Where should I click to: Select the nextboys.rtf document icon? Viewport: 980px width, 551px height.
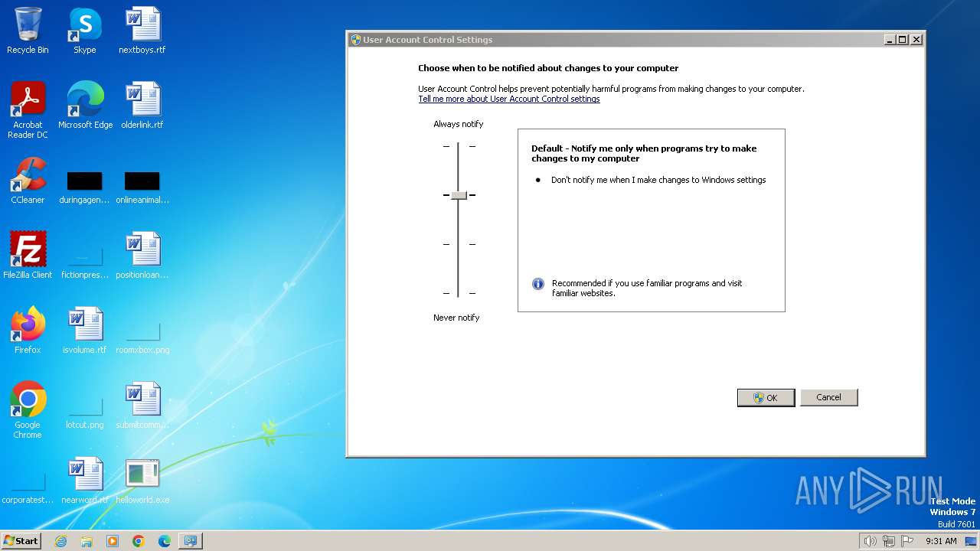pyautogui.click(x=142, y=31)
